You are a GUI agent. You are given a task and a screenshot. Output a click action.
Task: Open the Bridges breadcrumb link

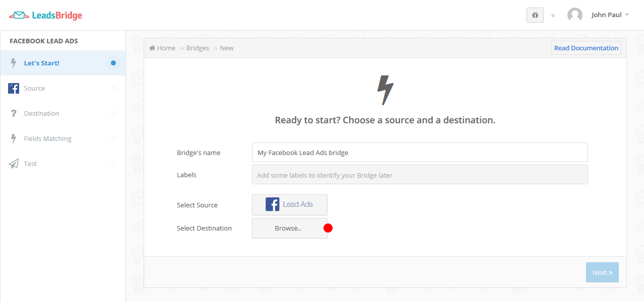[x=198, y=48]
